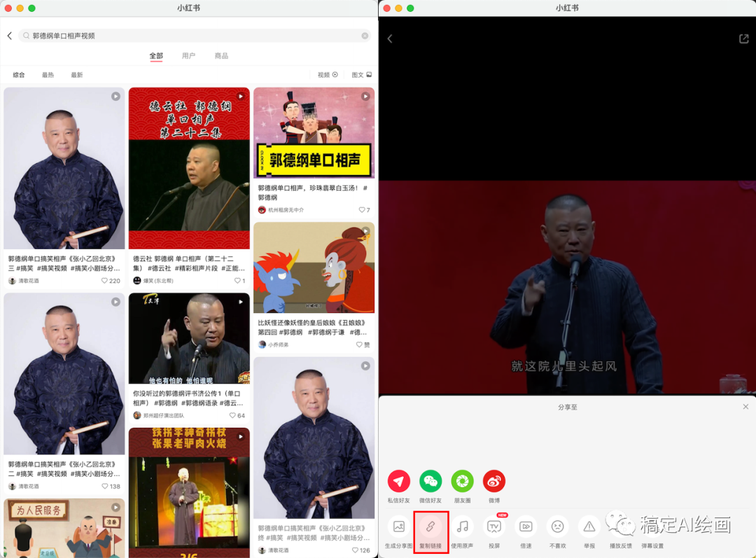Click 投屏 screen cast TV icon
756x558 pixels.
pos(494,526)
